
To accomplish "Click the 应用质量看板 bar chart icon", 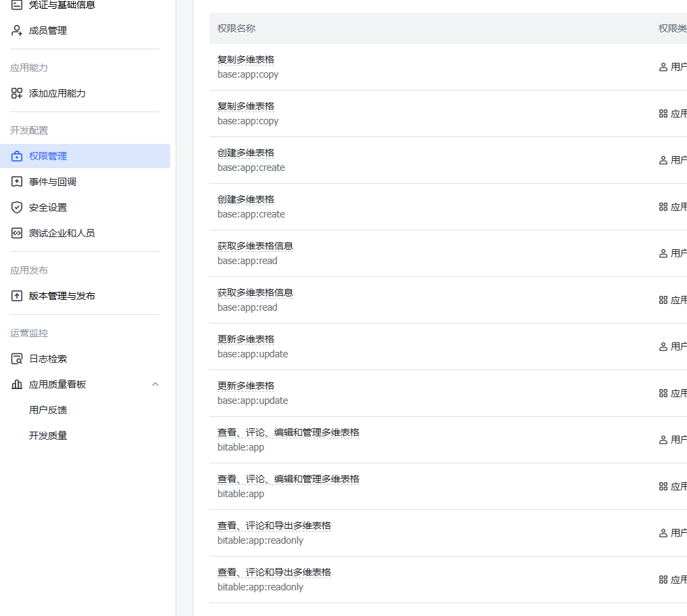I will (x=17, y=384).
